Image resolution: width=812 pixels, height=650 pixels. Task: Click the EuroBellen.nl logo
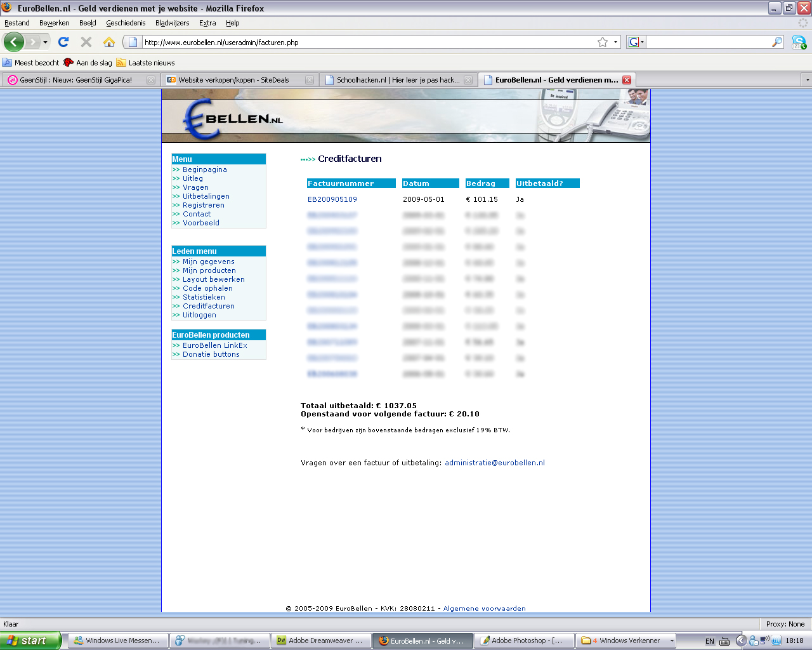tap(232, 119)
